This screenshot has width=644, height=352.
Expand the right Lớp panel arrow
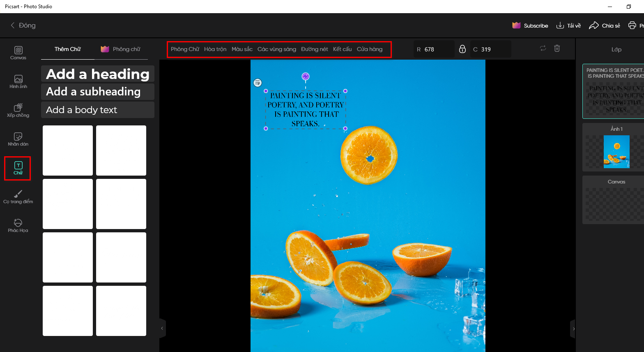point(573,329)
